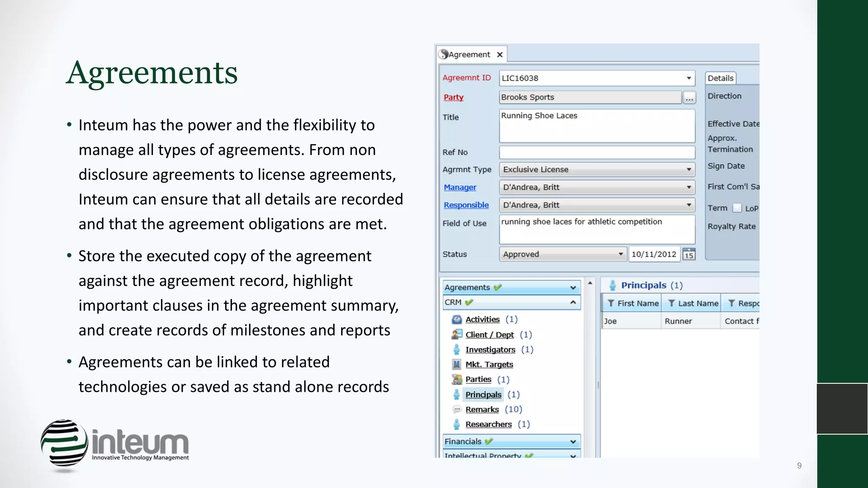Click the Party browse ellipsis button
868x488 pixels.
690,97
